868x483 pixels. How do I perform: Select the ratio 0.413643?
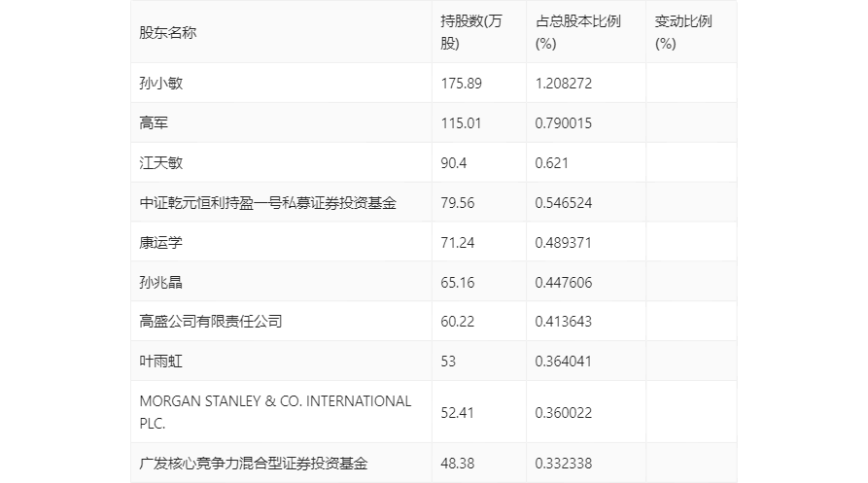(564, 322)
